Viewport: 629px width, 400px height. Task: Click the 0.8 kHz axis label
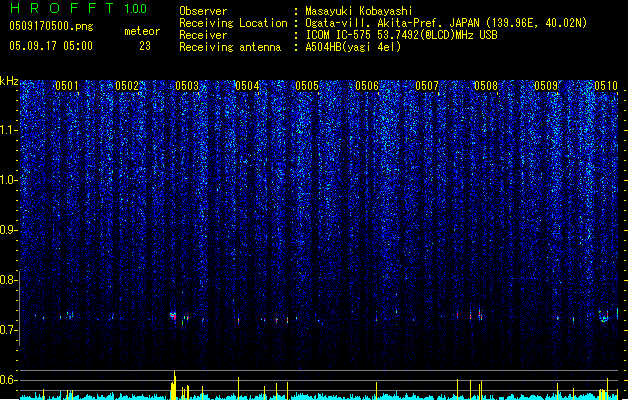(x=8, y=280)
